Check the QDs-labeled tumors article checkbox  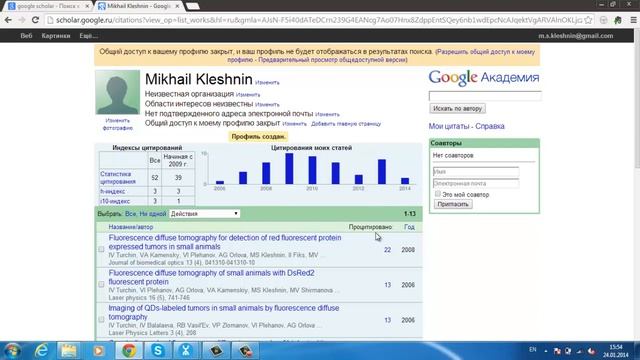point(101,320)
